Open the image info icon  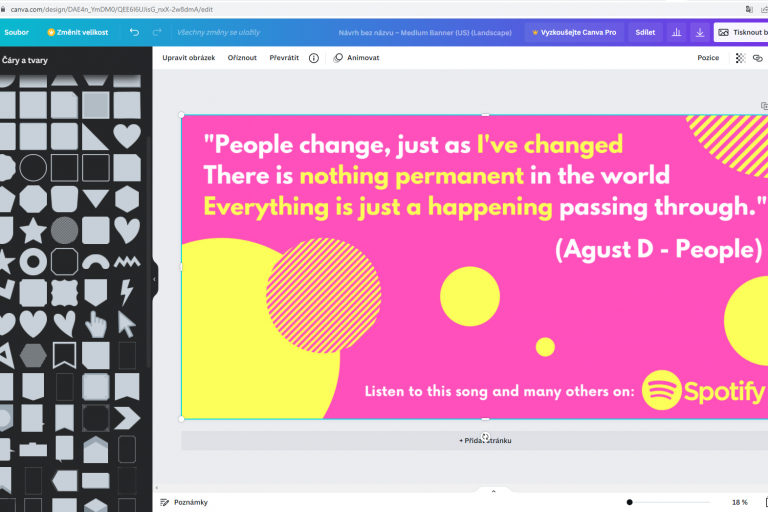[x=314, y=58]
